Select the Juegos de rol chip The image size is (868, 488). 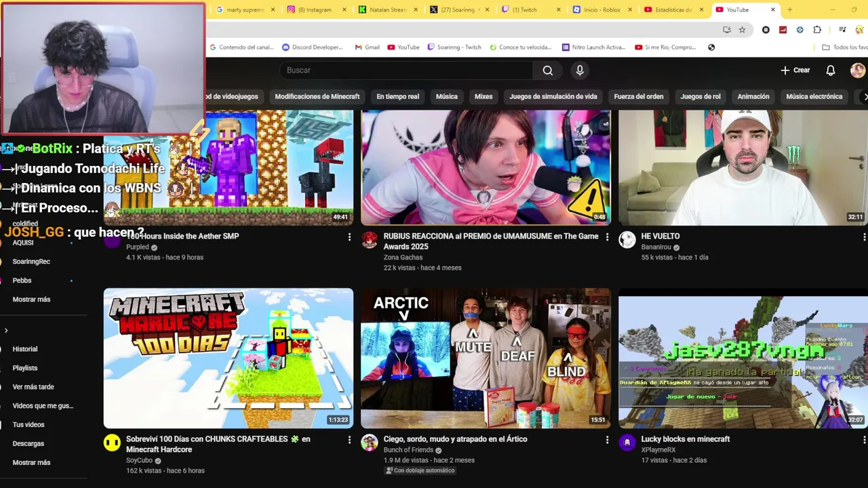701,96
